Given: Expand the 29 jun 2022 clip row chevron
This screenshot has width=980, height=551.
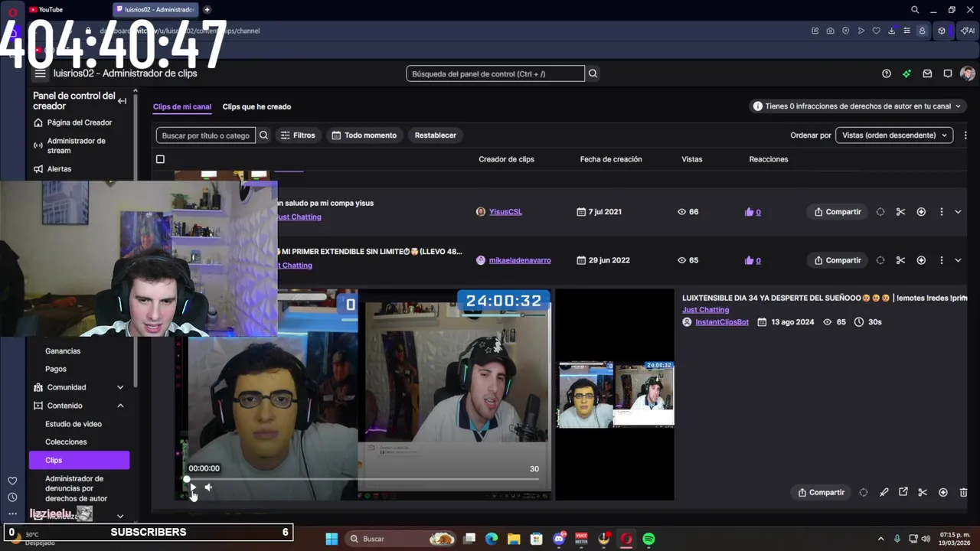Looking at the screenshot, I should 958,260.
